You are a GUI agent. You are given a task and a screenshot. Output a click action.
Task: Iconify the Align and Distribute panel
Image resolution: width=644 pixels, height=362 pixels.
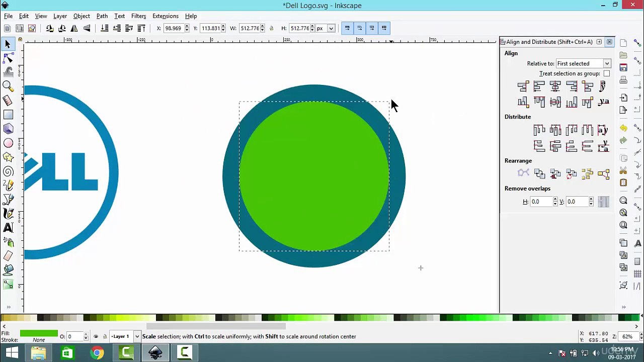[599, 42]
